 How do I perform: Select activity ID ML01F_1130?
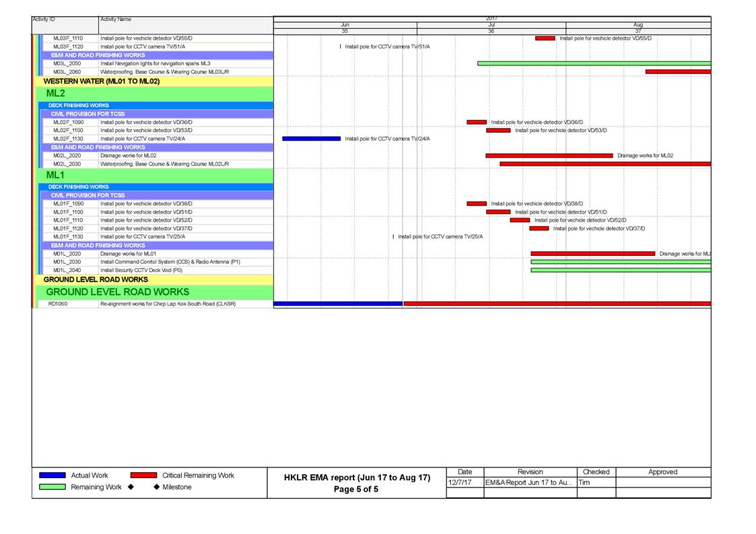pyautogui.click(x=68, y=237)
